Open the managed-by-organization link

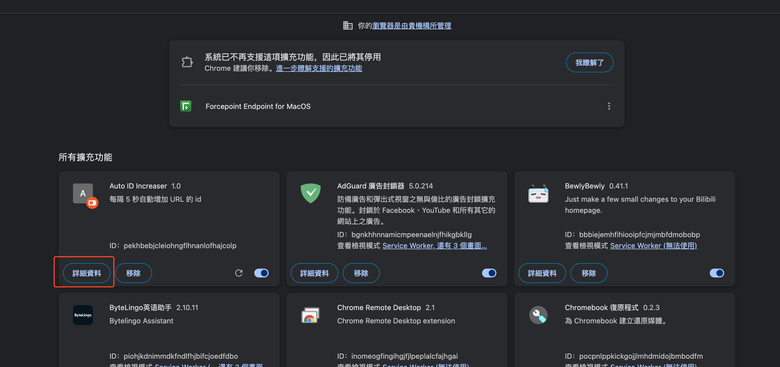412,26
